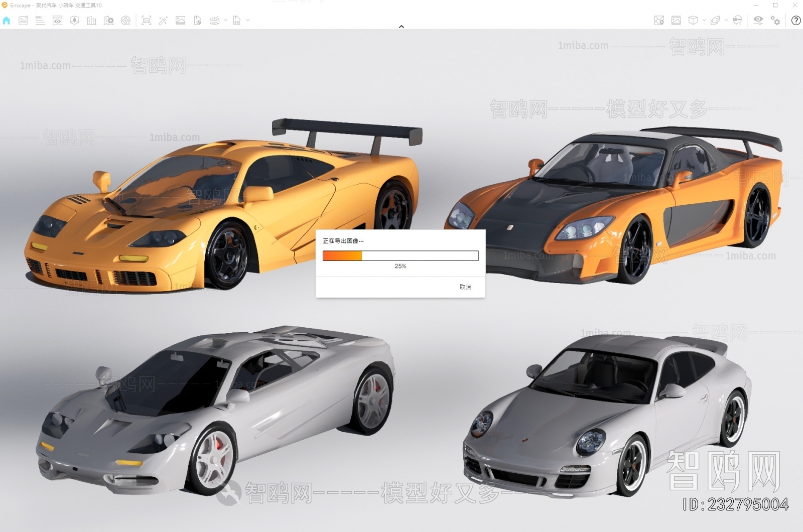Screen dimensions: 803x532
Task: Open the EXE standalone export dropdown
Action: point(248,21)
